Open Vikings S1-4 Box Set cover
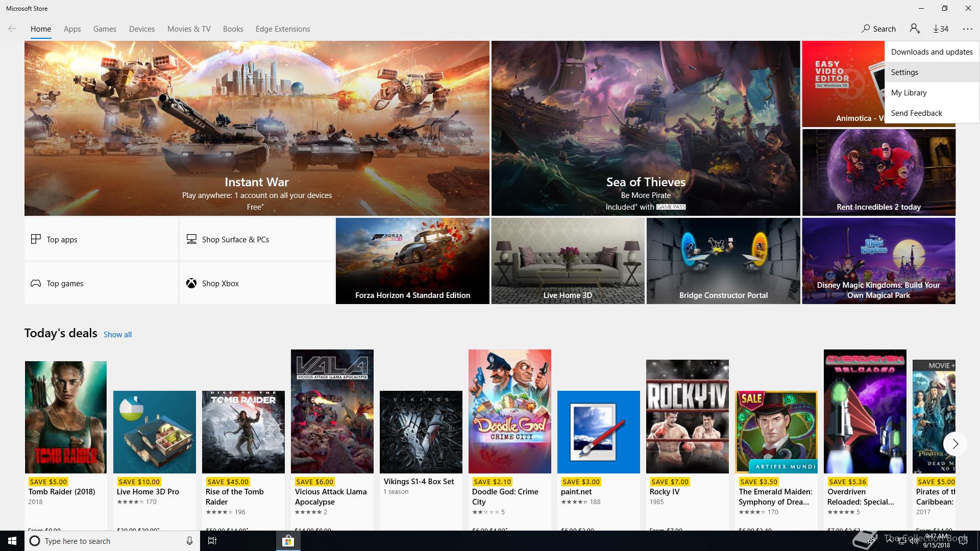Screen dimensions: 980x551 point(421,432)
